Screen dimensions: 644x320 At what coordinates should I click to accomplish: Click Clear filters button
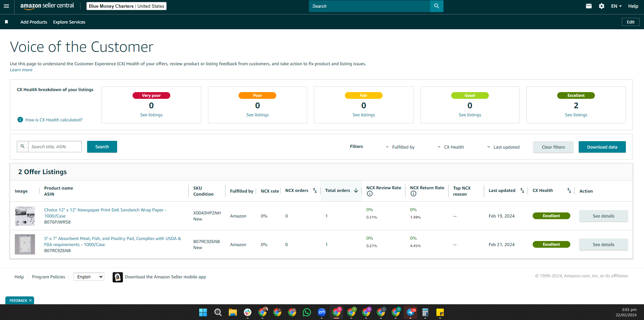[553, 147]
